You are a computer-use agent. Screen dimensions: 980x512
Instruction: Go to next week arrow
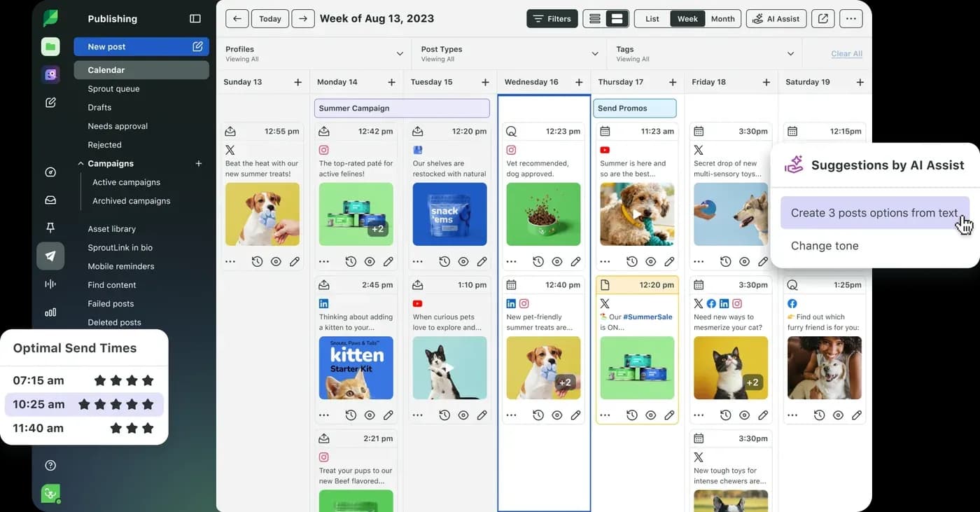pos(302,19)
